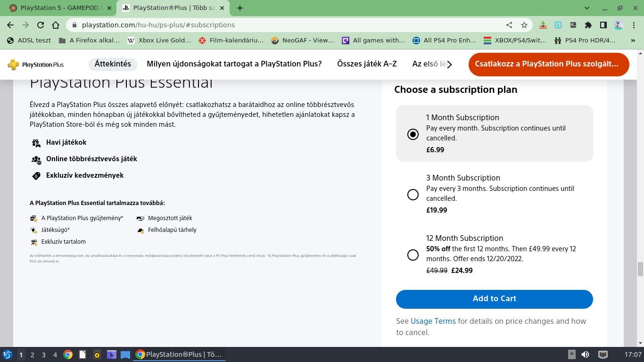Viewport: 644px width, 362px height.
Task: Click the 'A PlayStation Plus gyűjtemény*' icon
Action: 33,218
